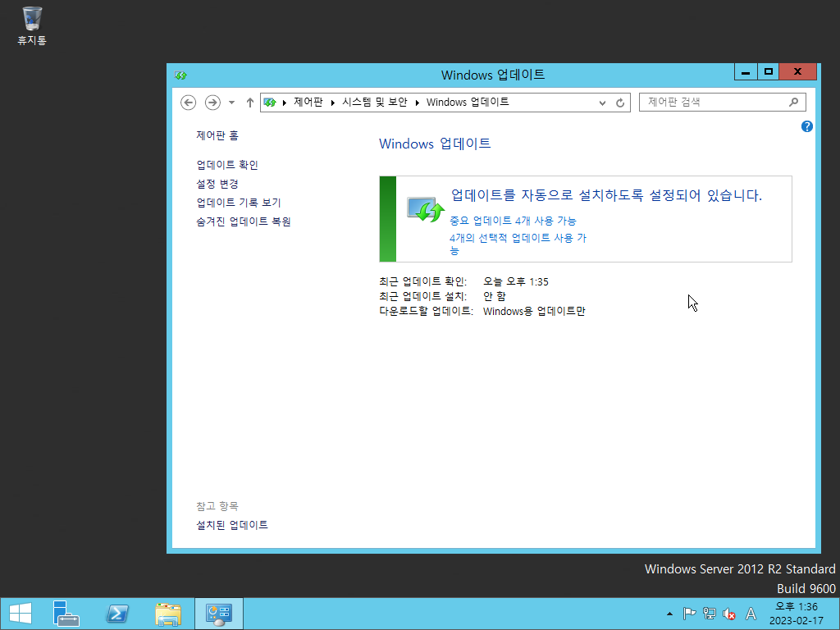Click the 업데이트 확인 link
Screen dimensions: 840x630
click(227, 165)
